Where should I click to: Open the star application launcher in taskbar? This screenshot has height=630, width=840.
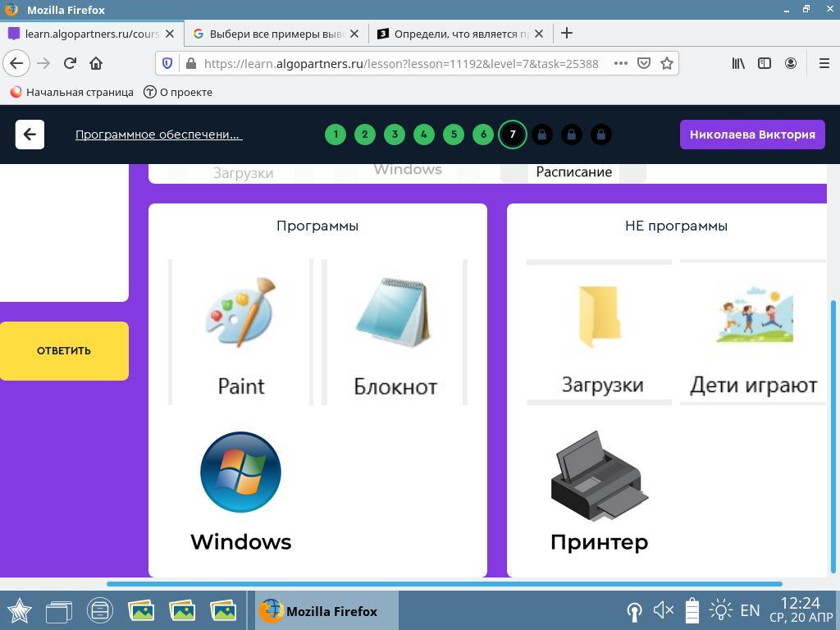(20, 610)
